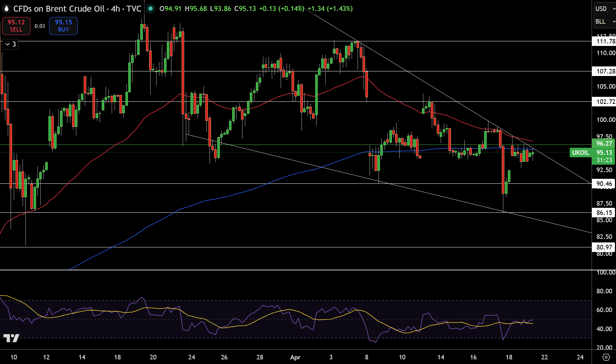The width and height of the screenshot is (616, 364).
Task: Open the USD currency dropdown
Action: pyautogui.click(x=605, y=8)
